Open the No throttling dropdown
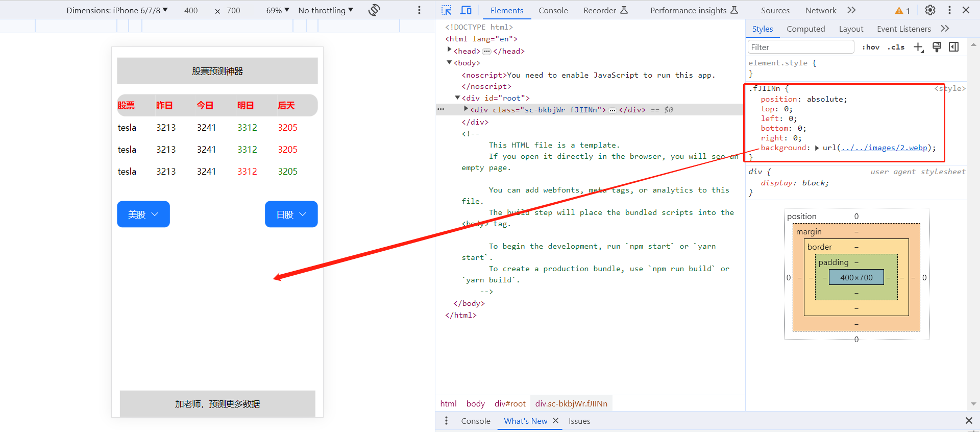Viewport: 980px width, 432px height. click(x=326, y=10)
